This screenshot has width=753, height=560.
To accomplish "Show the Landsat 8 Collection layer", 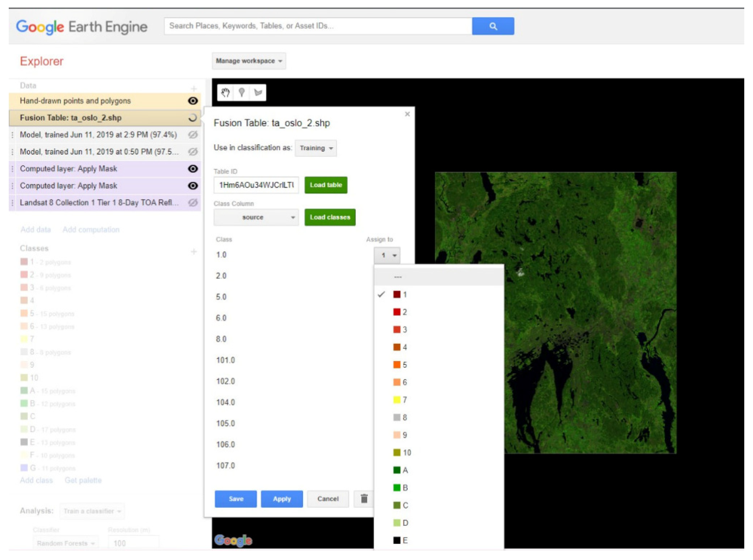I will coord(193,203).
